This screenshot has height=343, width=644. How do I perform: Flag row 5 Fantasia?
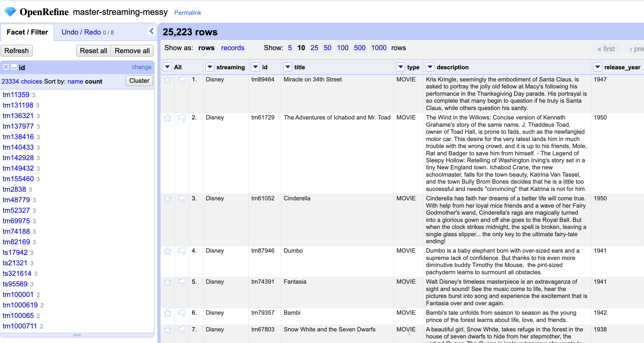pos(182,282)
